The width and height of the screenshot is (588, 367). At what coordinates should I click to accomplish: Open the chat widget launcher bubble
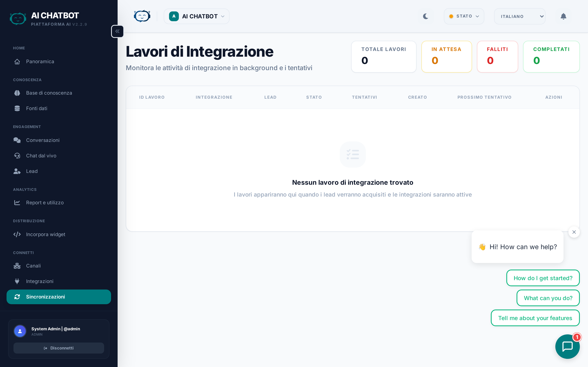coord(567,346)
